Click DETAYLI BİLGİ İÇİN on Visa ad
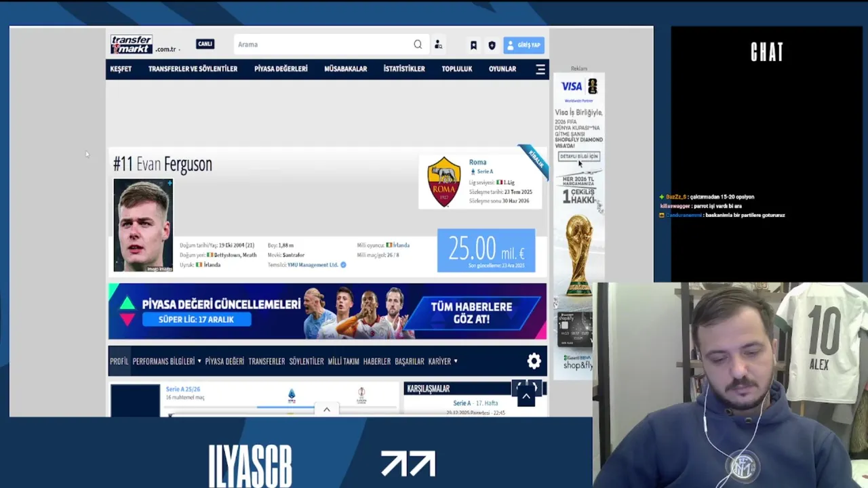Viewport: 868px width, 488px height. [578, 157]
